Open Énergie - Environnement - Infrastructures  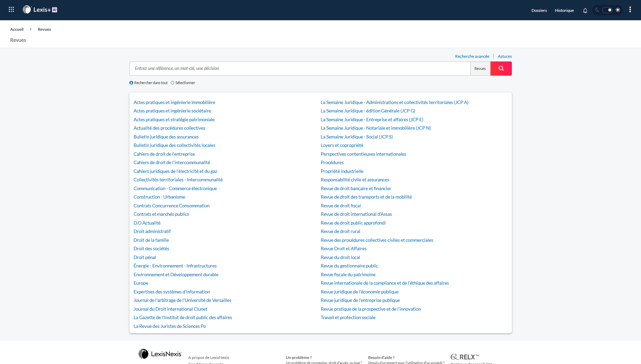175,266
